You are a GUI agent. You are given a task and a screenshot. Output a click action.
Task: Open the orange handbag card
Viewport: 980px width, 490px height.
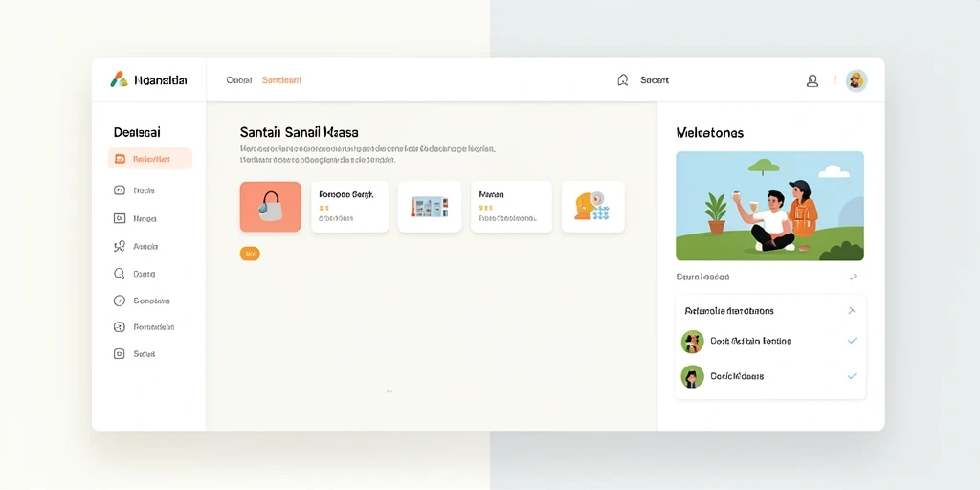271,207
